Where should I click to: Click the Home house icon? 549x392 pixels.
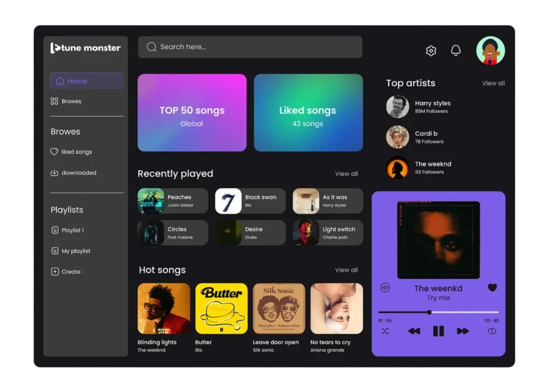point(60,82)
